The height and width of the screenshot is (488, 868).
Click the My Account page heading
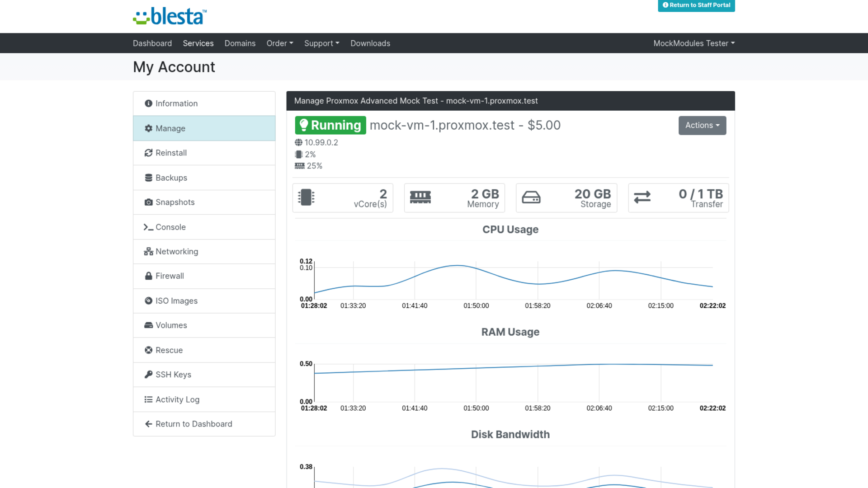point(174,67)
